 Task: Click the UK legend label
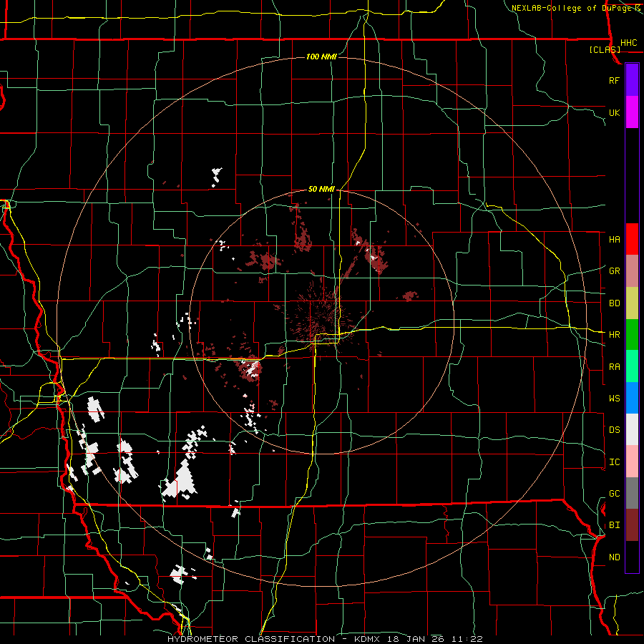pyautogui.click(x=614, y=112)
